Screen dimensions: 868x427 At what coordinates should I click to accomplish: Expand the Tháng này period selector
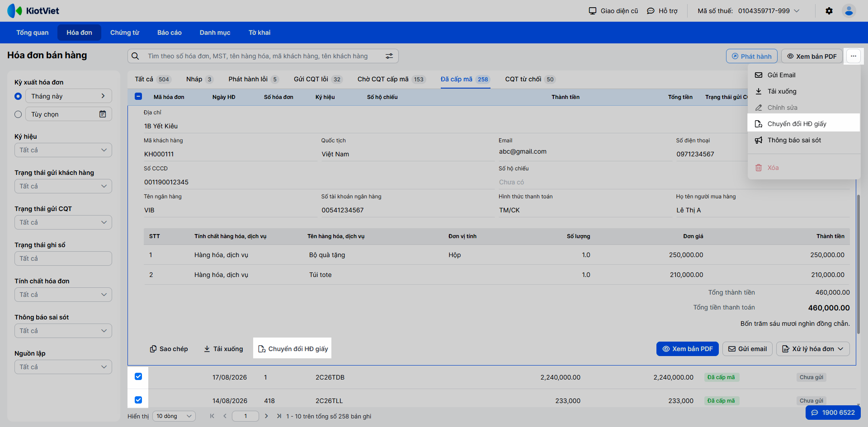pos(69,96)
